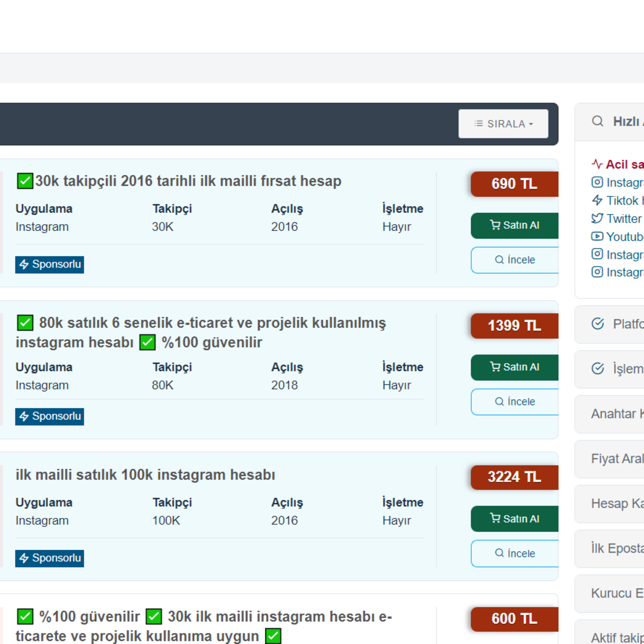644x644 pixels.
Task: Open the ilk mailli satılık 100k listing
Action: [145, 475]
